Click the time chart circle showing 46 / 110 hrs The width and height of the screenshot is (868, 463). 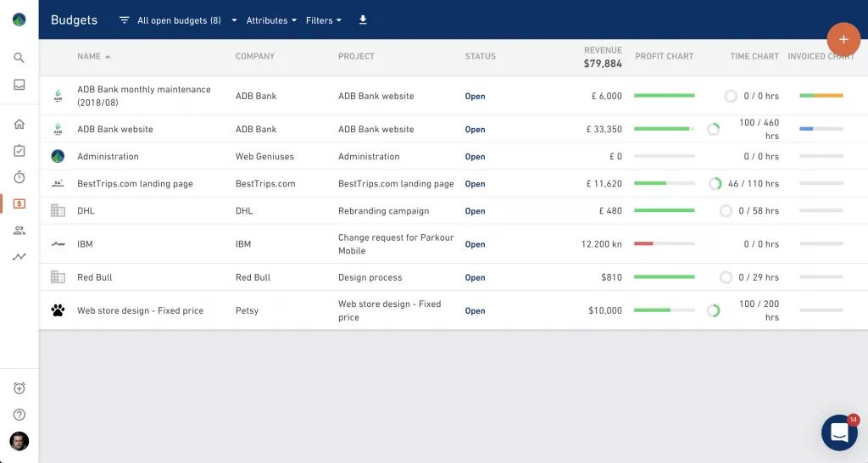click(715, 183)
